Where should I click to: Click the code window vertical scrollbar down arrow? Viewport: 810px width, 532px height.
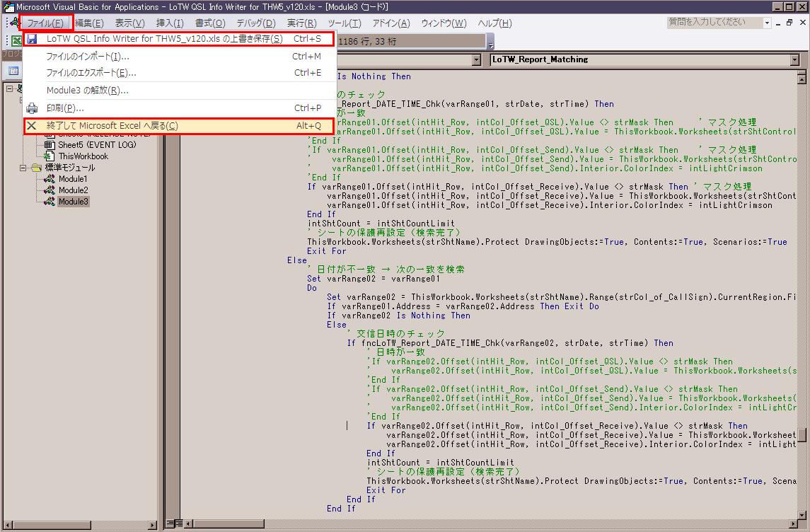point(802,514)
